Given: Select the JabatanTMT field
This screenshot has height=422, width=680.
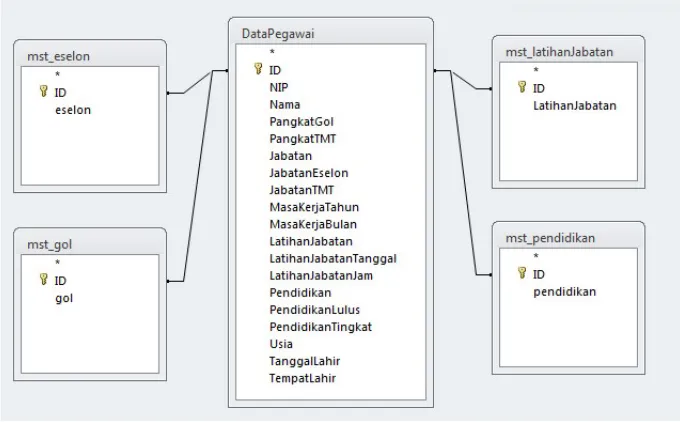Looking at the screenshot, I should click(330, 190).
